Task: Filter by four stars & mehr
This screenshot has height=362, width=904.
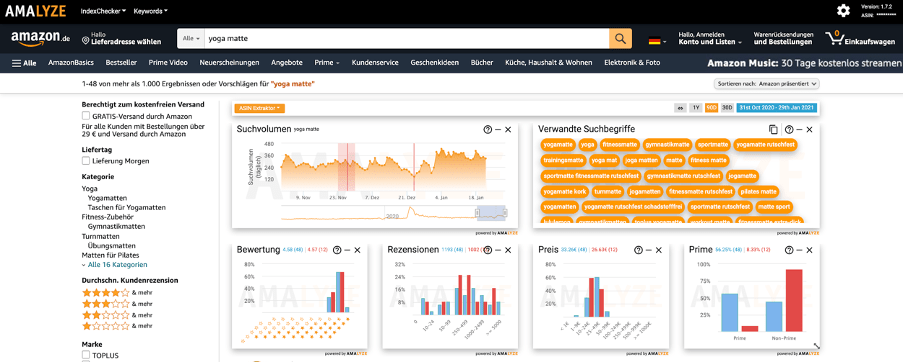Action: [x=118, y=292]
